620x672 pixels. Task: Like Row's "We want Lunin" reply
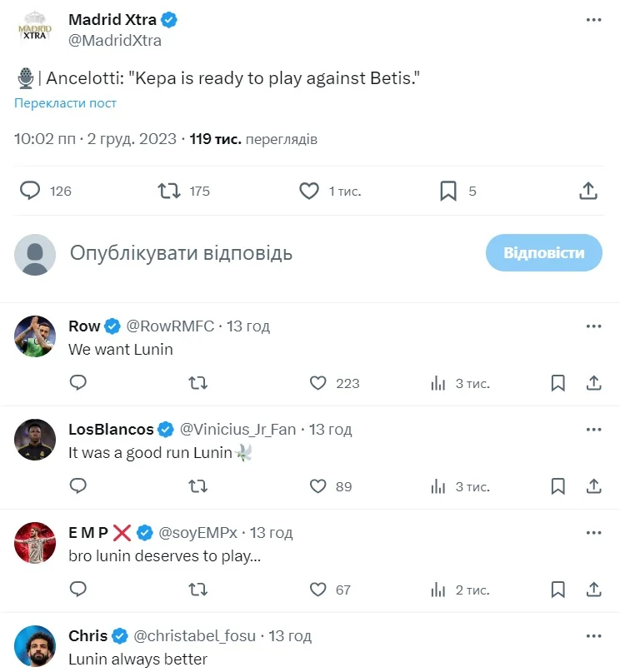pyautogui.click(x=317, y=383)
